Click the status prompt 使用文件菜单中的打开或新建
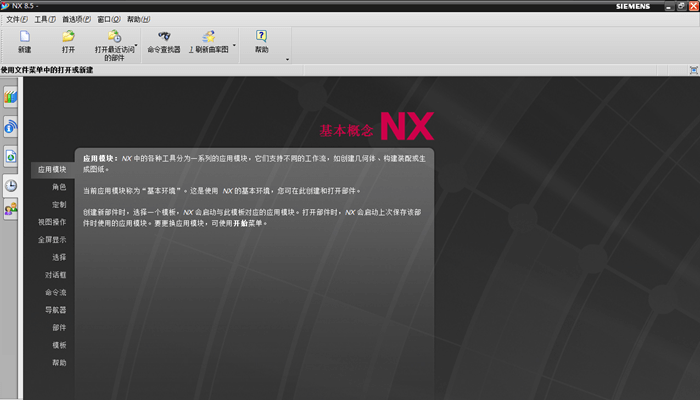700x400 pixels. pos(47,70)
